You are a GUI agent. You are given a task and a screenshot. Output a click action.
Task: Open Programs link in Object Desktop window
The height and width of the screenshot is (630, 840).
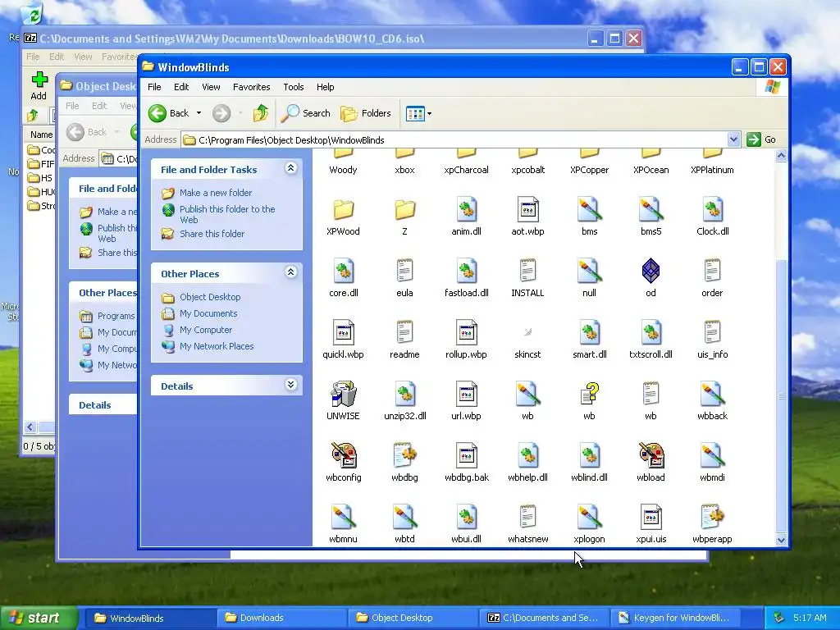[116, 316]
